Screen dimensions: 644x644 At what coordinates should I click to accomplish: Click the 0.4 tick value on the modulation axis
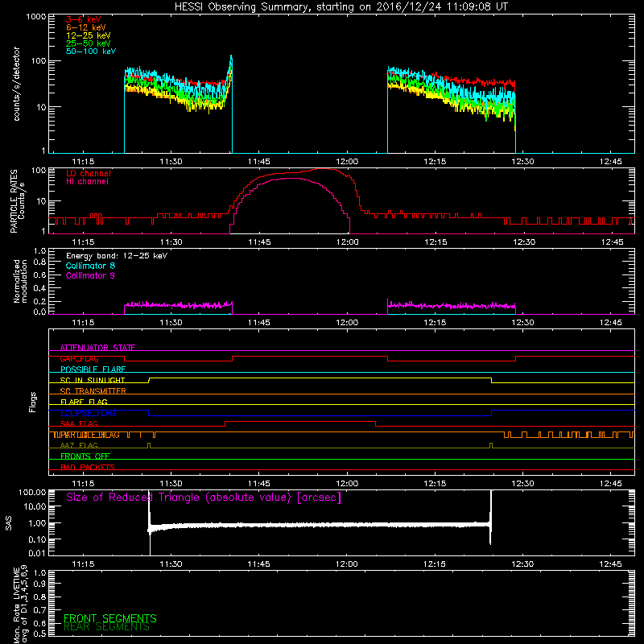click(39, 288)
